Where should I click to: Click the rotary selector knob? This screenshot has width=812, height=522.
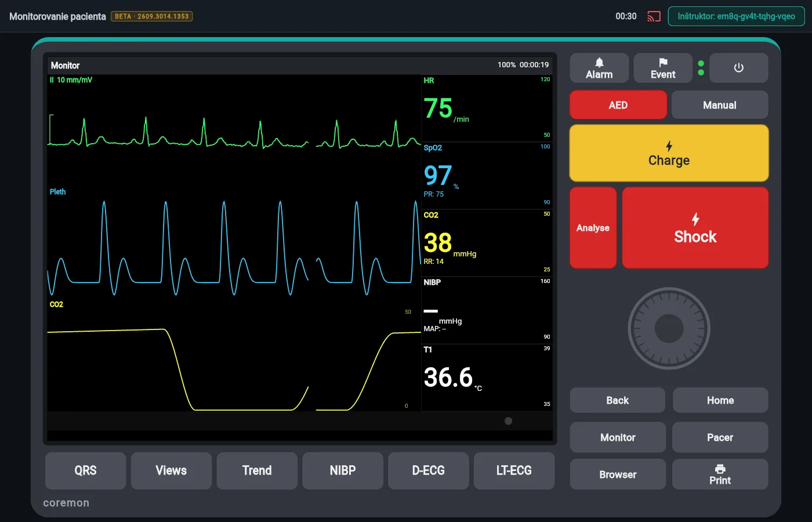[669, 328]
